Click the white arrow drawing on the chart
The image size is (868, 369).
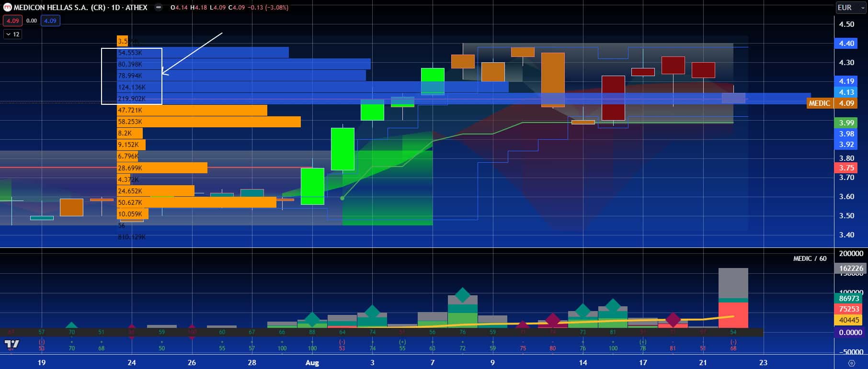(192, 54)
